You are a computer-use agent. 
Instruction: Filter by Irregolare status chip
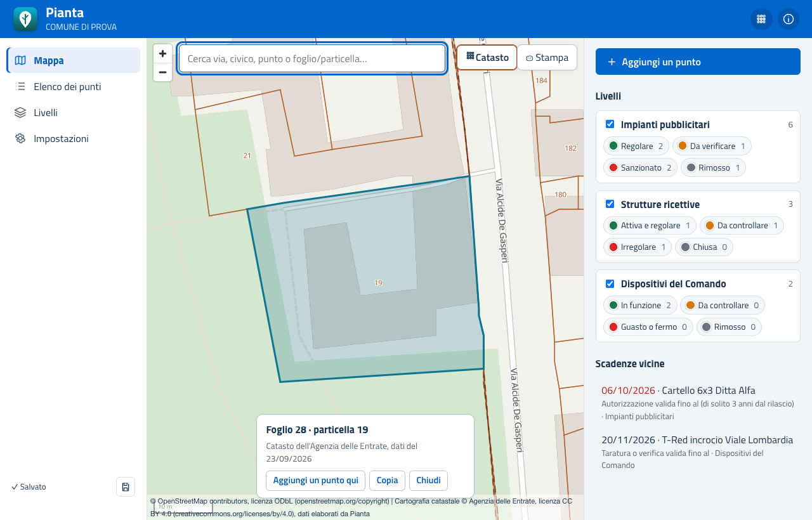(638, 247)
